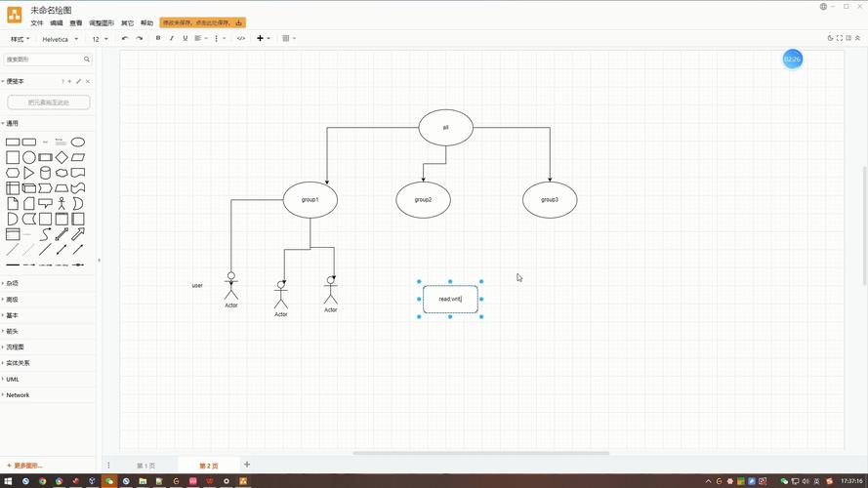Close the scratchpad with X icon
This screenshot has height=488, width=868.
(x=88, y=81)
